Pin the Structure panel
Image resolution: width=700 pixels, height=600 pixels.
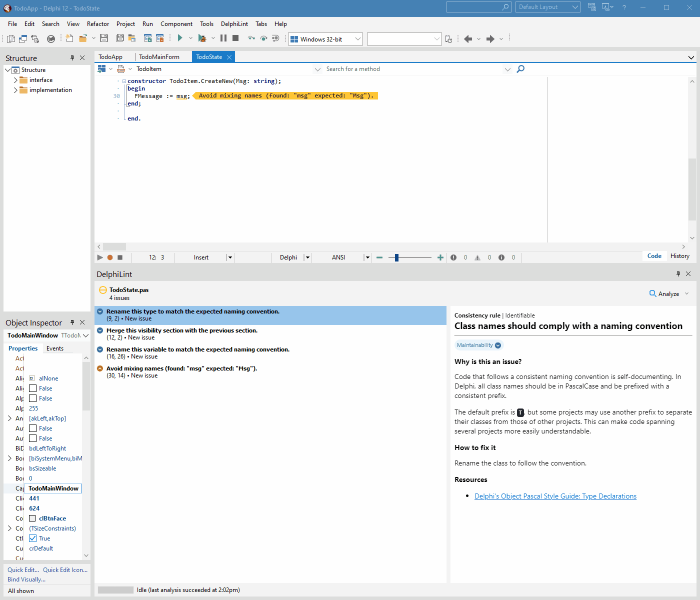(72, 58)
